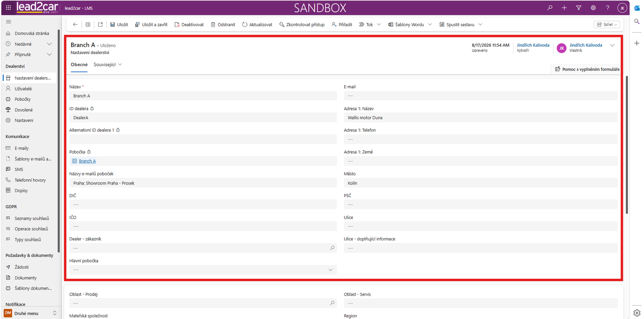Click the plus icon in the purple header
This screenshot has height=319, width=644.
(564, 8)
